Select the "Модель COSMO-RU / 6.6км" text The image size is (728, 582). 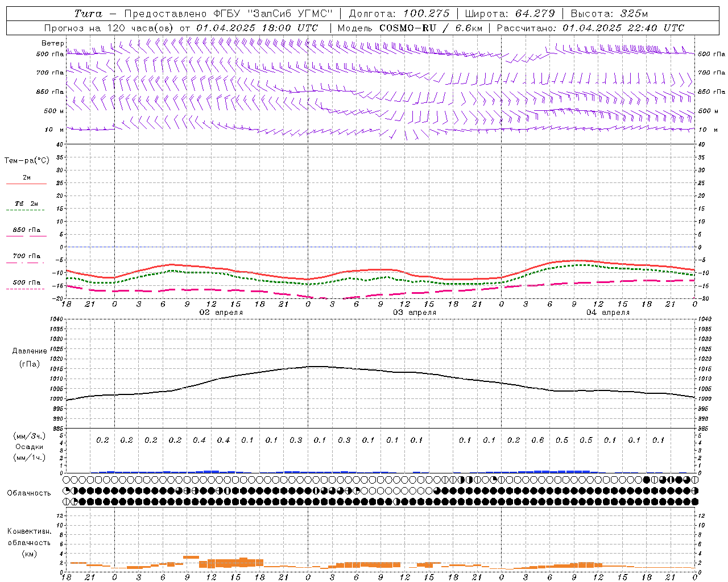tap(410, 28)
